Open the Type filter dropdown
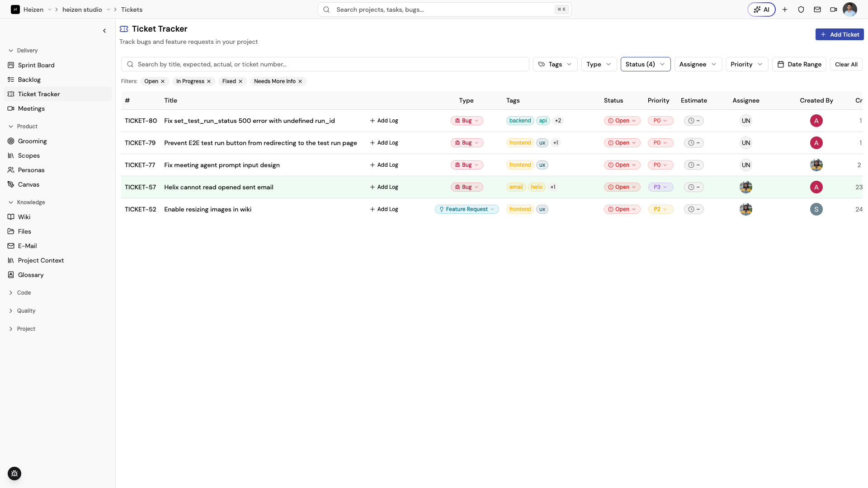868x488 pixels. (x=599, y=64)
